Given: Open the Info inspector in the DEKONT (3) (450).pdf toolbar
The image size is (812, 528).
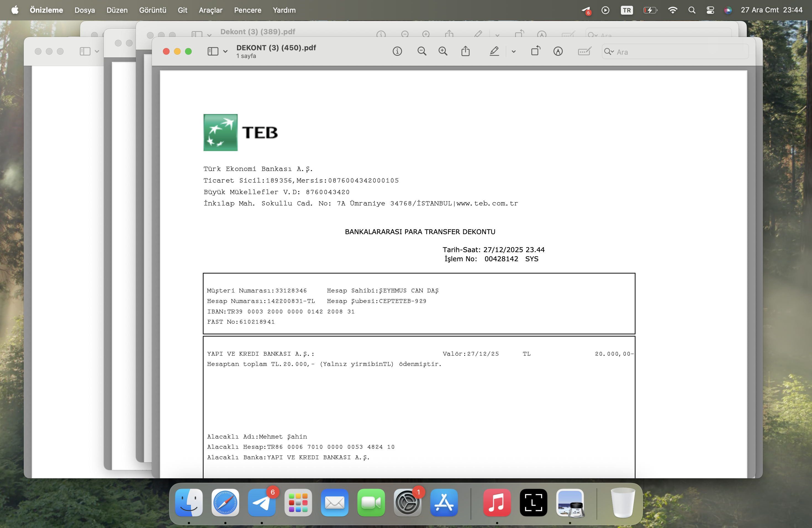Looking at the screenshot, I should (397, 52).
